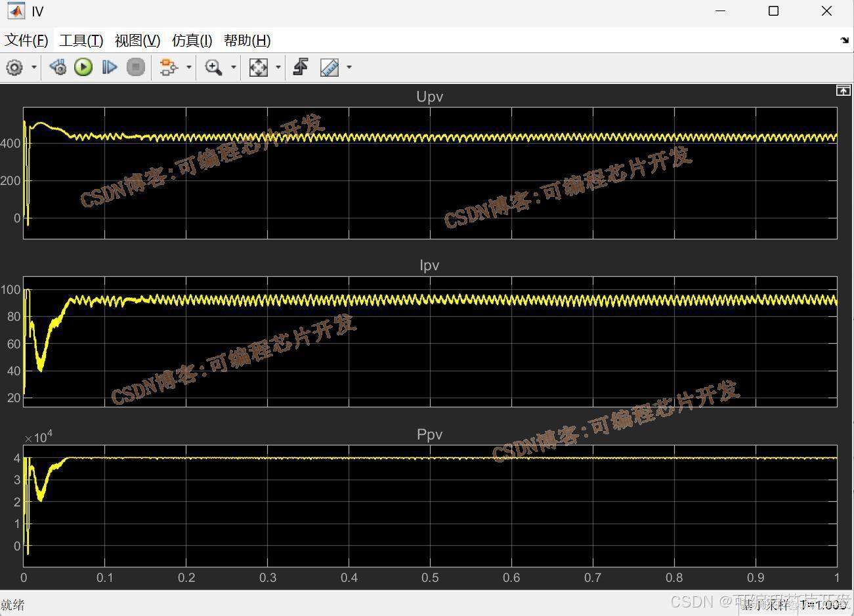Open the 视图(V) menu

(137, 41)
